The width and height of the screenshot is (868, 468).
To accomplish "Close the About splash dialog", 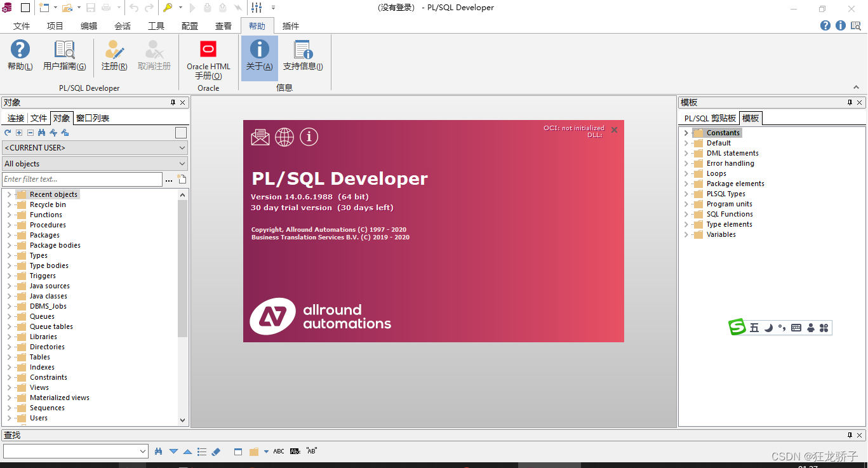I will [x=614, y=130].
